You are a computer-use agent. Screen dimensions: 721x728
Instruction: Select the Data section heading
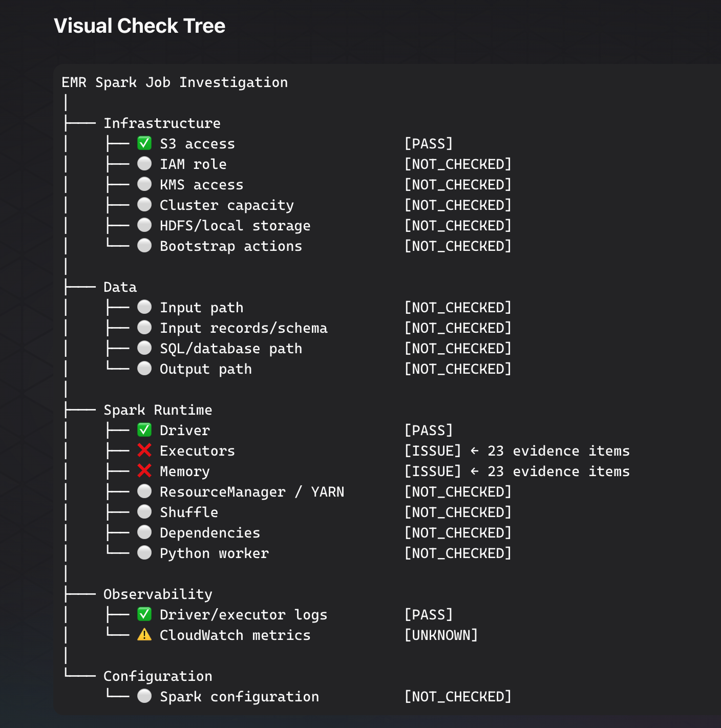tap(120, 287)
